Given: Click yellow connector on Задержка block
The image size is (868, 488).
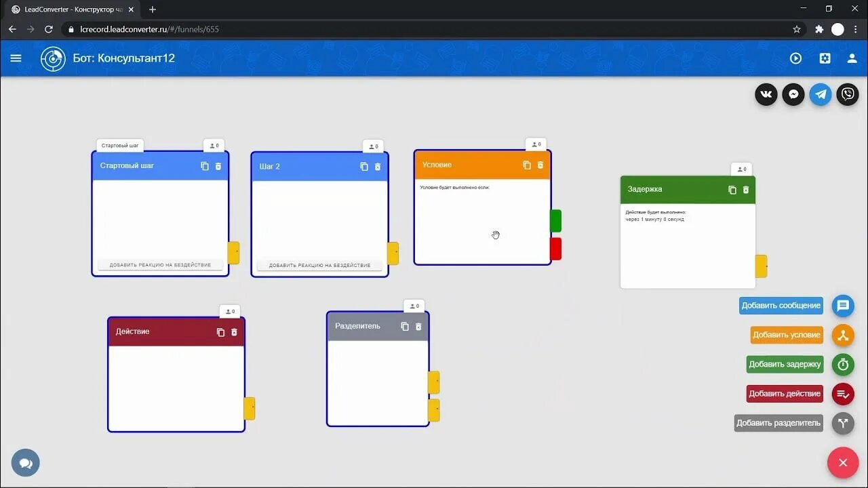Looking at the screenshot, I should 761,266.
